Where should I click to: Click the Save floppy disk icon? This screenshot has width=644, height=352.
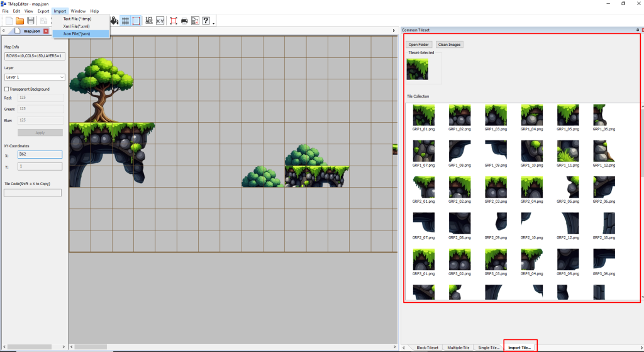tap(30, 21)
